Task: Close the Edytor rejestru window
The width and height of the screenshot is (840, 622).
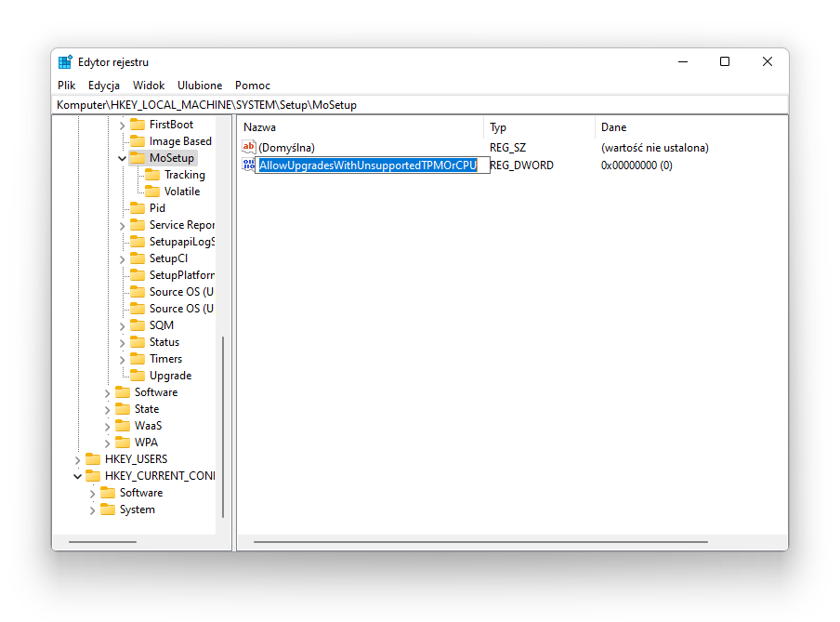Action: pos(768,61)
